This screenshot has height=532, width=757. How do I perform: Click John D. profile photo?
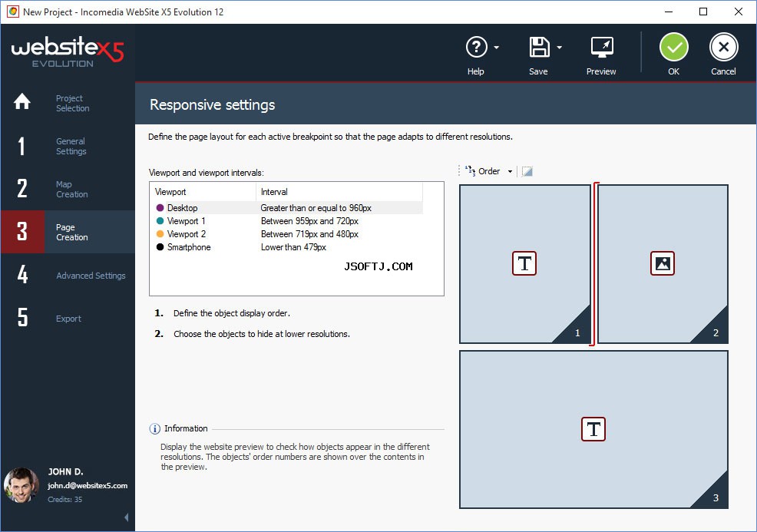(21, 484)
